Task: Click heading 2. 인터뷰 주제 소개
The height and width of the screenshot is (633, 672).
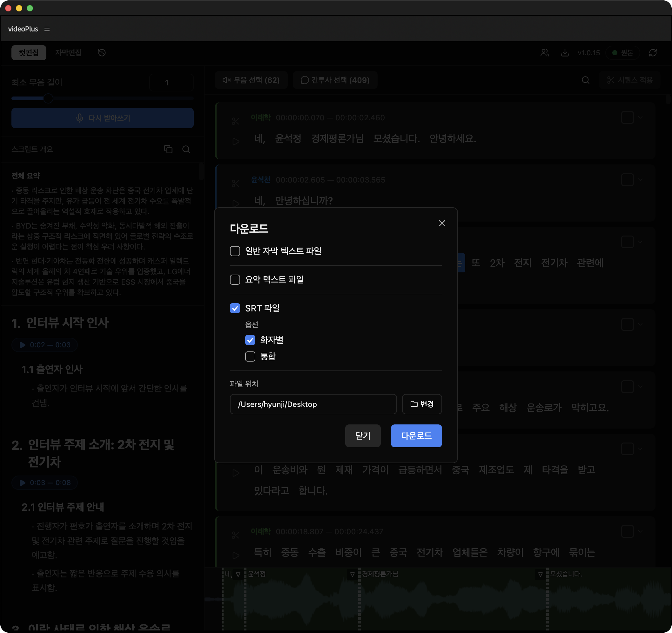Action: tap(93, 453)
